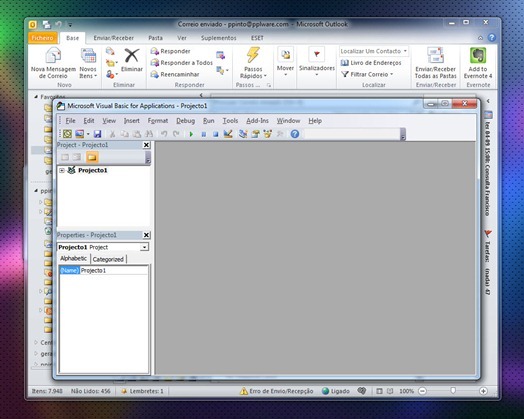Open the Edit menu in VBA editor
This screenshot has width=524, height=419.
[x=89, y=121]
